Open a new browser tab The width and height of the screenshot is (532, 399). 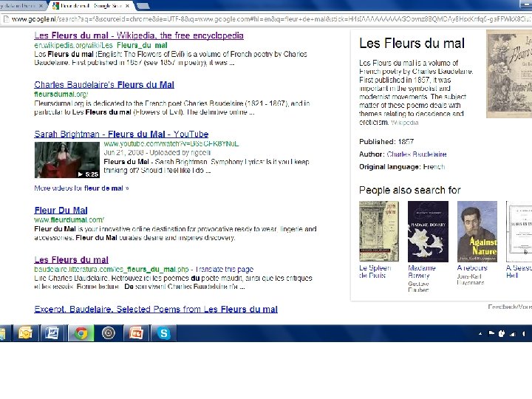click(x=143, y=6)
